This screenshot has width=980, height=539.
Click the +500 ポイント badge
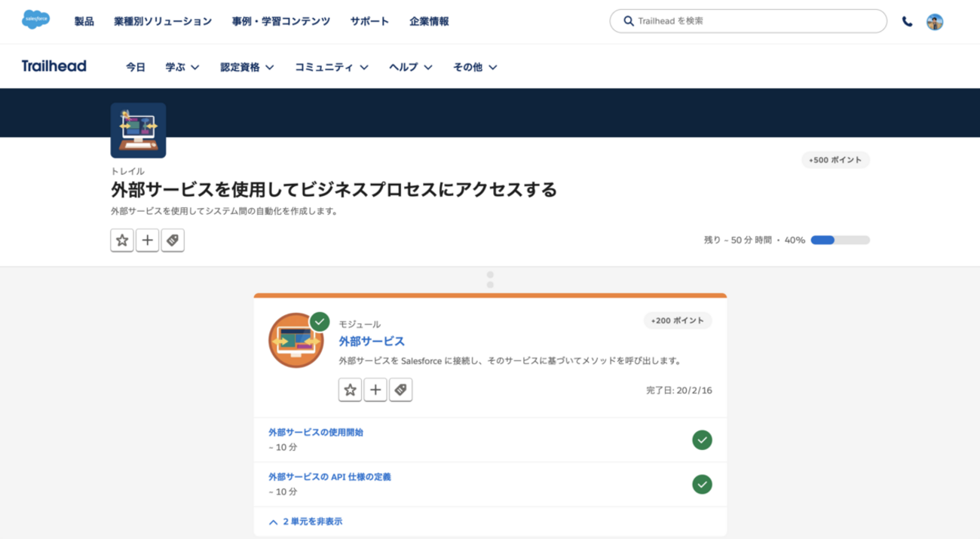tap(835, 160)
